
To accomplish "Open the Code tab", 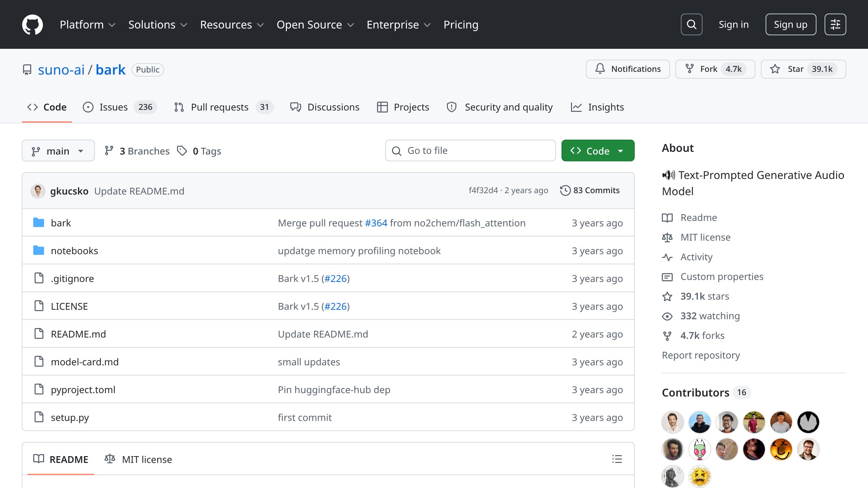I will tap(47, 107).
